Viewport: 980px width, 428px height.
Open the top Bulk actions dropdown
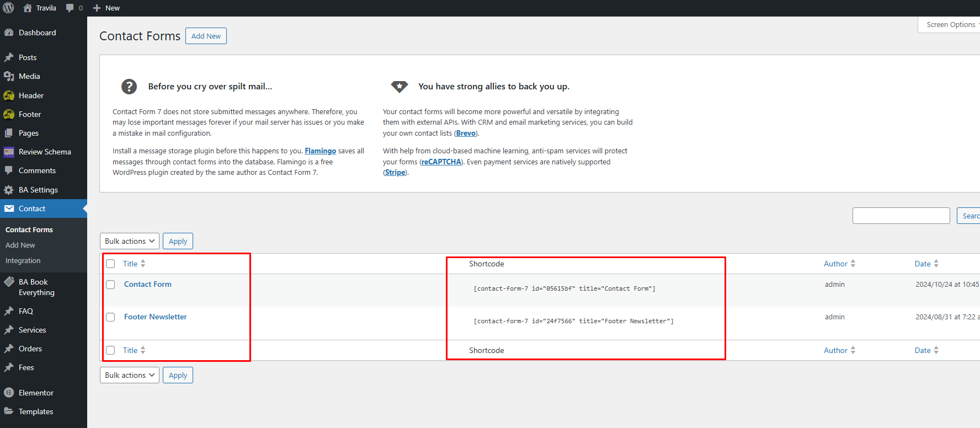(130, 241)
